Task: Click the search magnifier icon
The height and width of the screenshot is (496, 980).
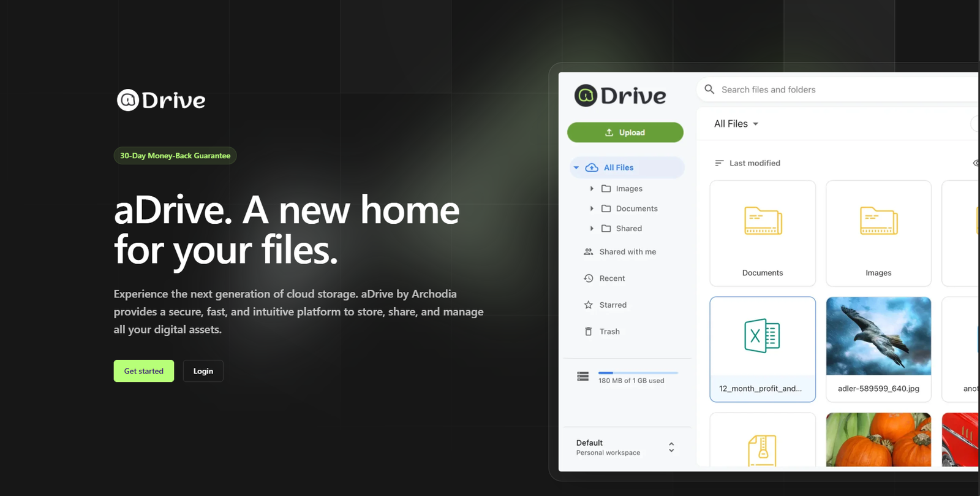Action: [x=709, y=90]
